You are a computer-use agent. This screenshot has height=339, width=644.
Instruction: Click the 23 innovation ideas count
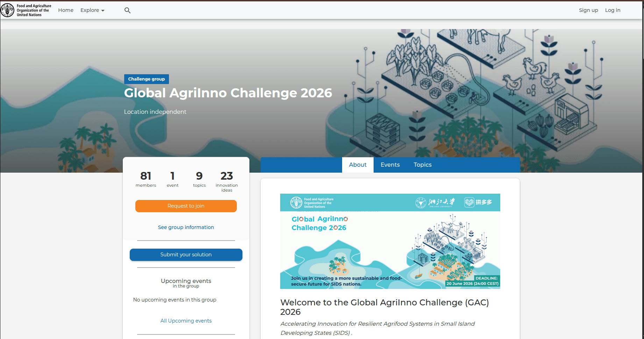227,181
